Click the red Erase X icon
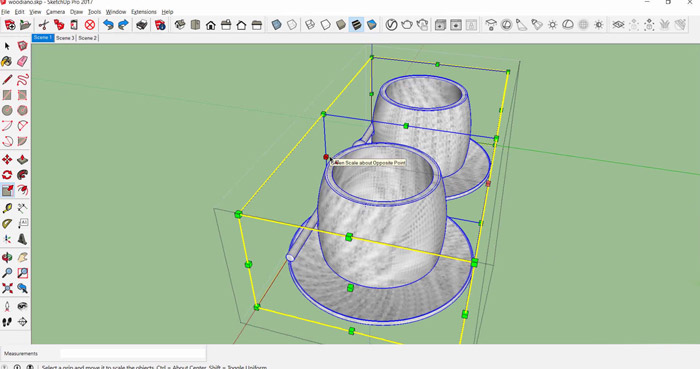700x369 pixels. tap(90, 25)
